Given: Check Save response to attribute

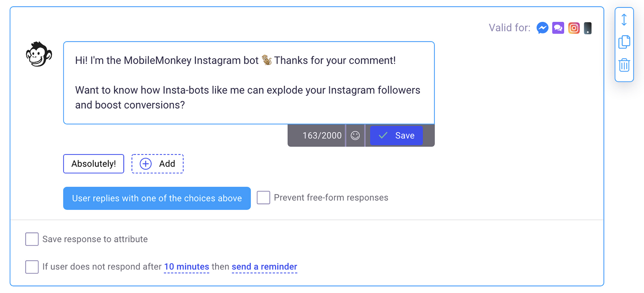Looking at the screenshot, I should coord(32,239).
